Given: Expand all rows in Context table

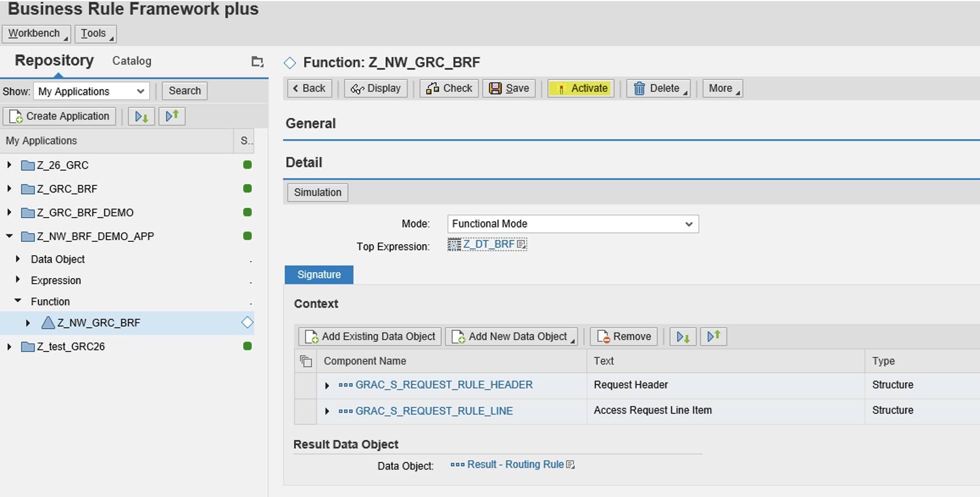Looking at the screenshot, I should pyautogui.click(x=683, y=336).
